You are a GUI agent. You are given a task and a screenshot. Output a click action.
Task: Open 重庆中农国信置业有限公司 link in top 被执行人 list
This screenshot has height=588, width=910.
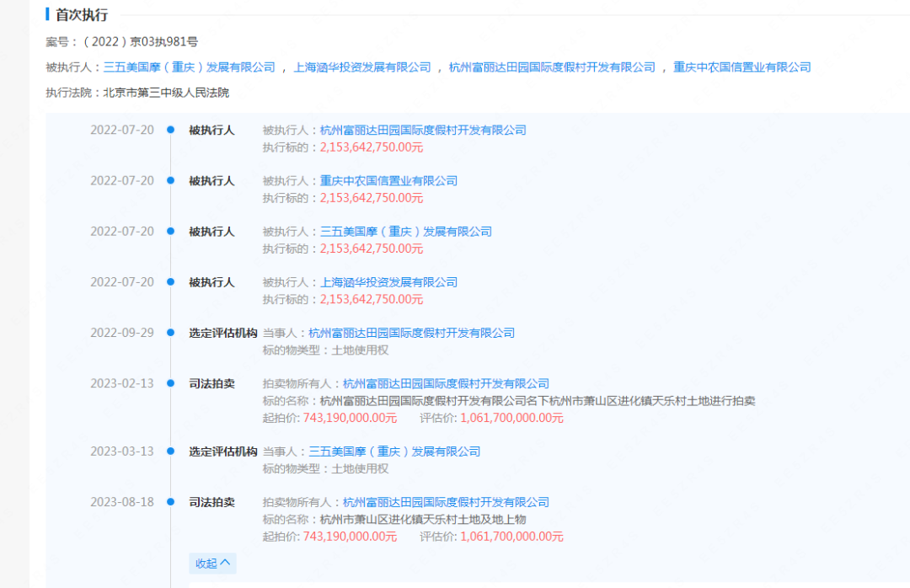pyautogui.click(x=741, y=67)
